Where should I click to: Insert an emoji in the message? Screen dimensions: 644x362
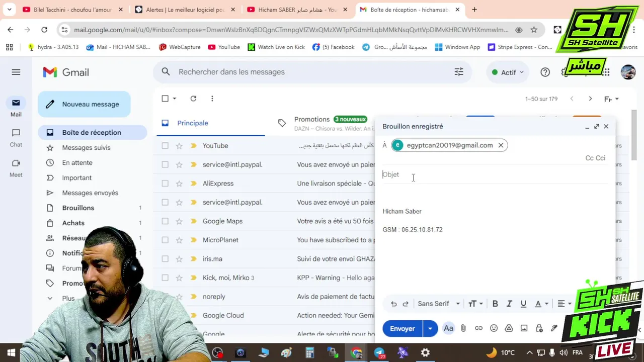[494, 328]
